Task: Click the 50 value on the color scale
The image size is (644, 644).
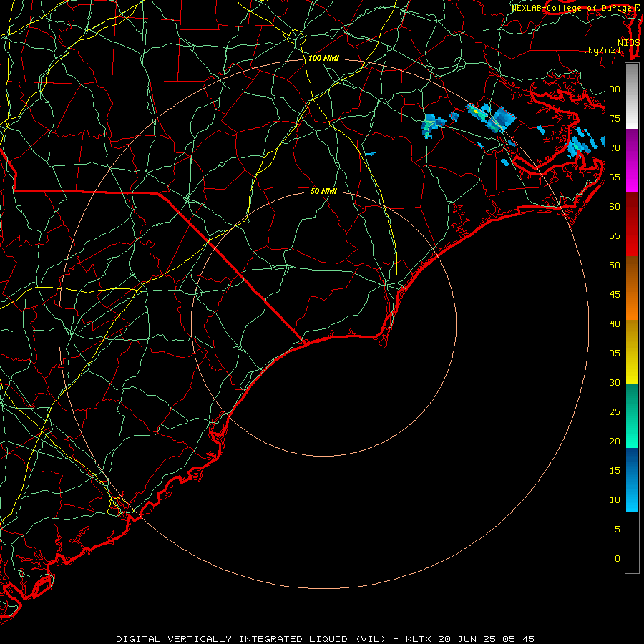Action: pos(615,265)
